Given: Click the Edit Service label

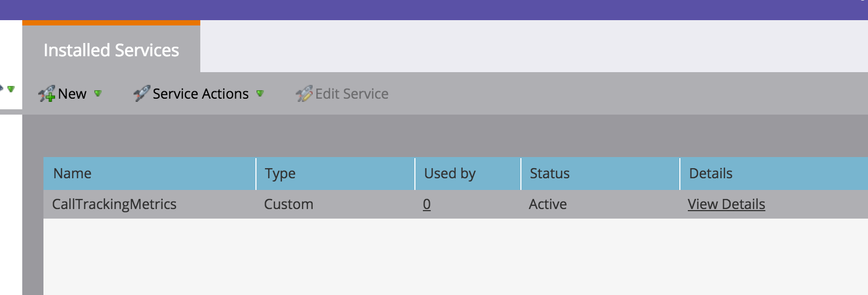Looking at the screenshot, I should [352, 94].
